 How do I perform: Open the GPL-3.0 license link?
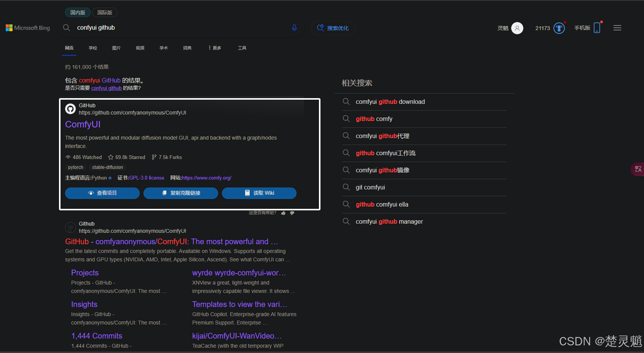click(147, 178)
